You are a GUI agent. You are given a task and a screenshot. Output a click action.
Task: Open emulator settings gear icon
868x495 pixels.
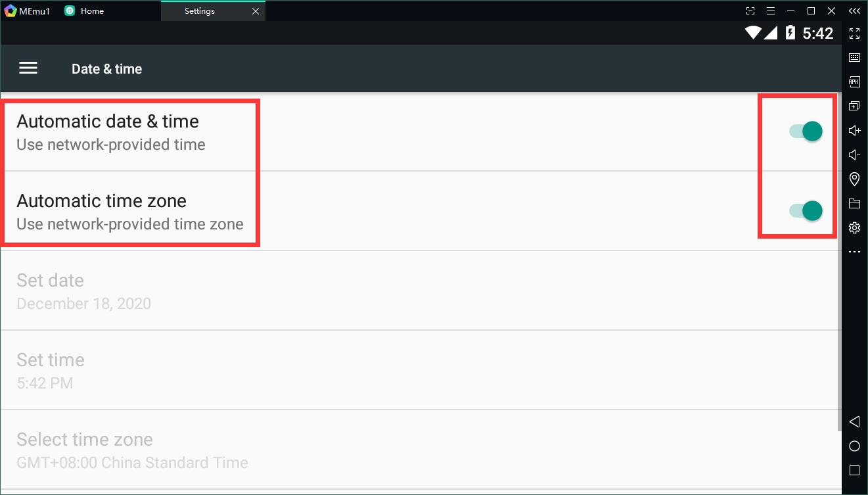click(854, 227)
